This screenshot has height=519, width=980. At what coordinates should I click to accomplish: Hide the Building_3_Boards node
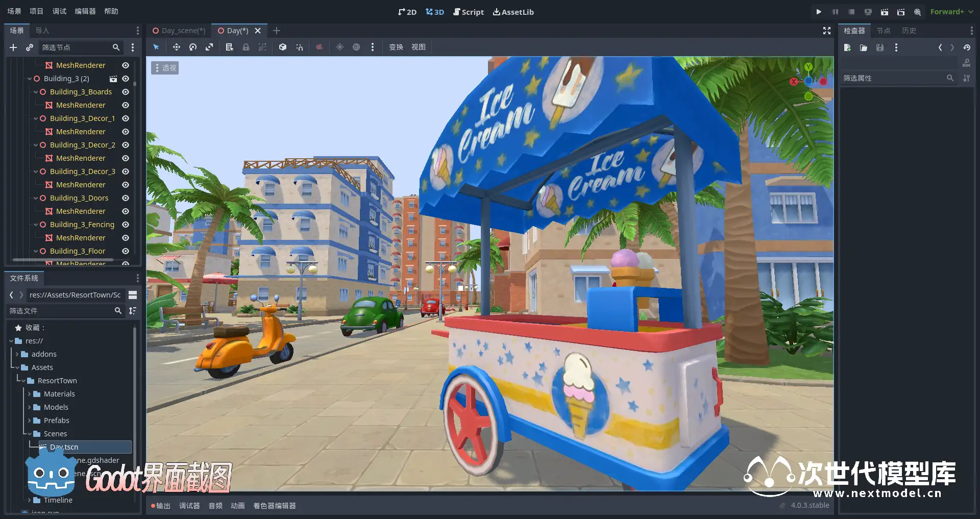126,92
